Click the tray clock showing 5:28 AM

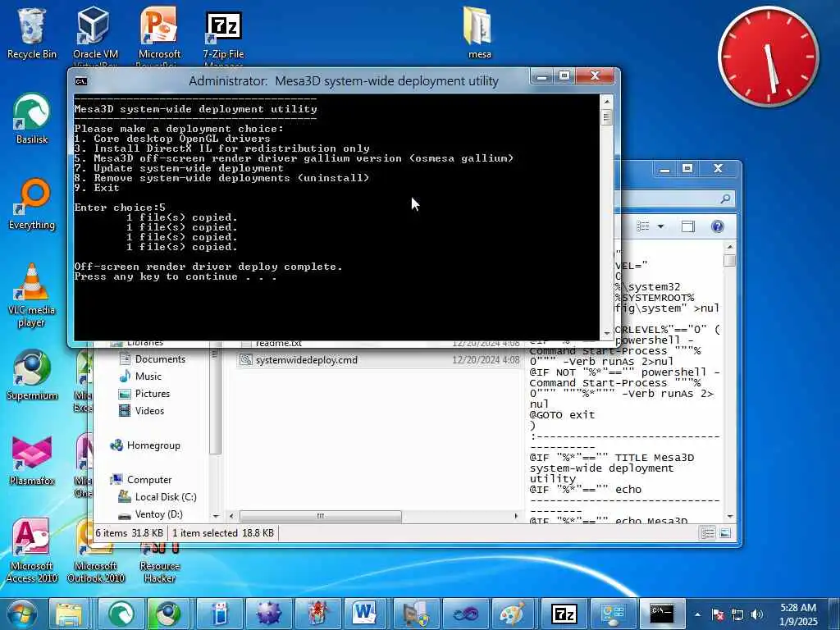point(798,614)
